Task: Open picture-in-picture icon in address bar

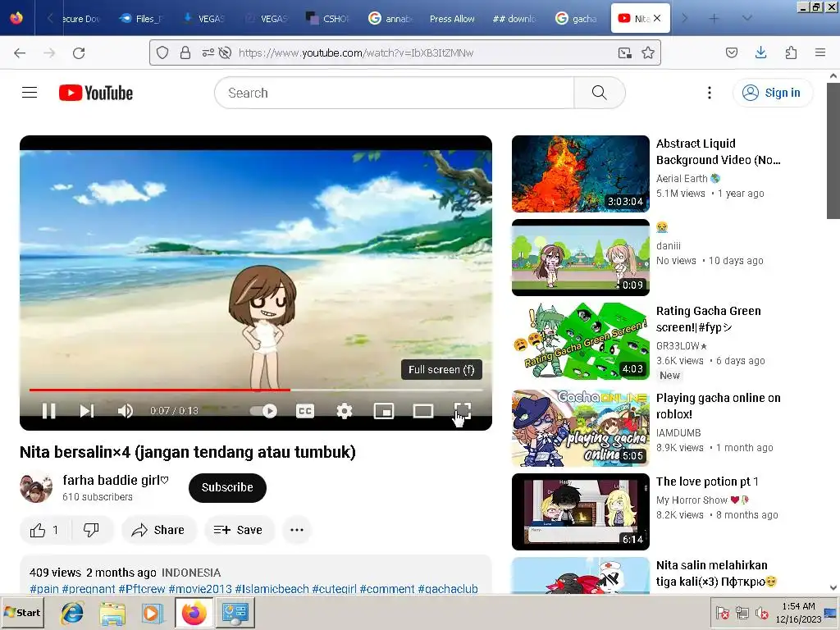Action: click(x=624, y=52)
